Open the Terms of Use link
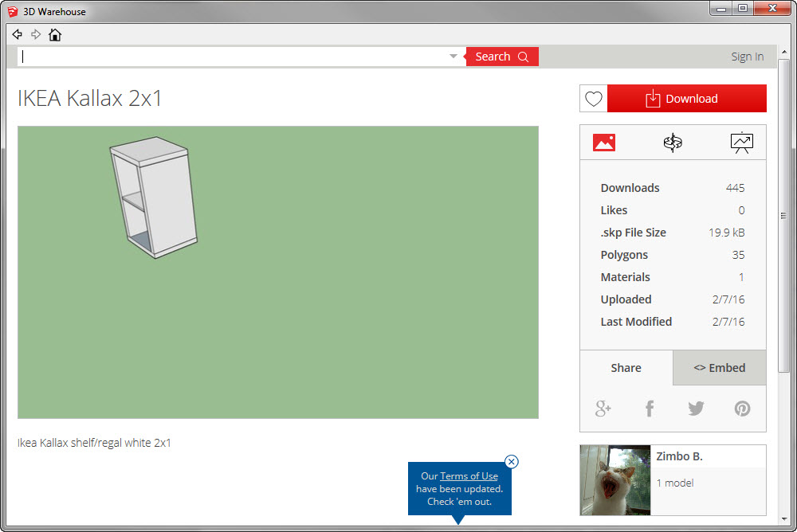Image resolution: width=797 pixels, height=532 pixels. [469, 476]
